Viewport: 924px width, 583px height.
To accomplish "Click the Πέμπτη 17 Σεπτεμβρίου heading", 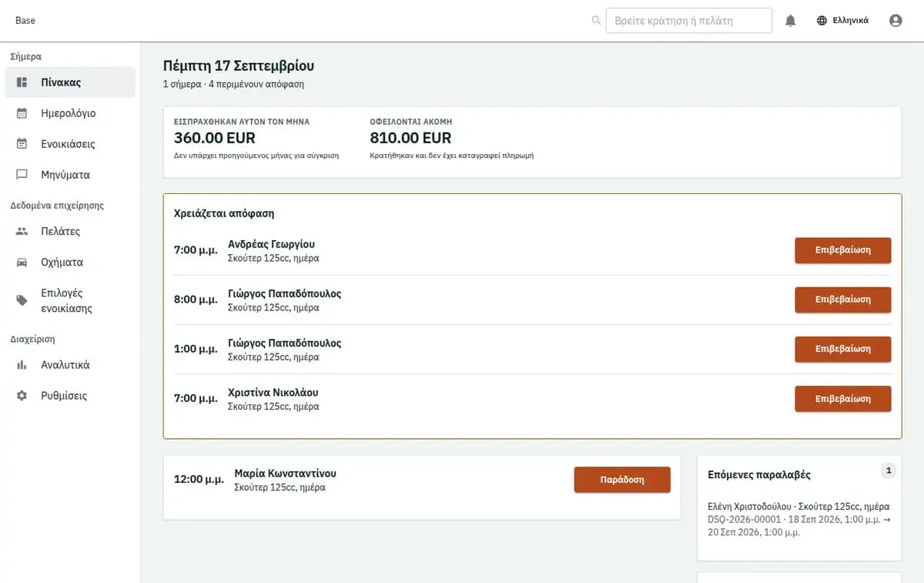I will click(239, 66).
